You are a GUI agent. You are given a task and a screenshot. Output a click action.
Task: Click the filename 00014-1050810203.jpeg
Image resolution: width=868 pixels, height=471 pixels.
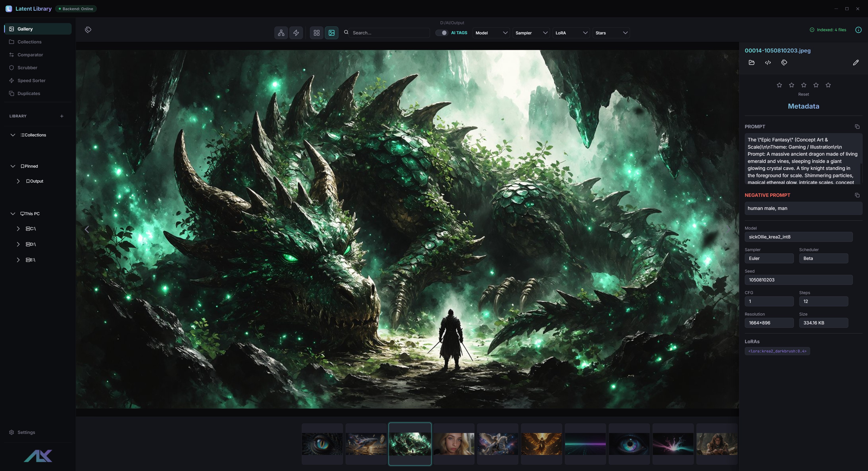pyautogui.click(x=777, y=51)
